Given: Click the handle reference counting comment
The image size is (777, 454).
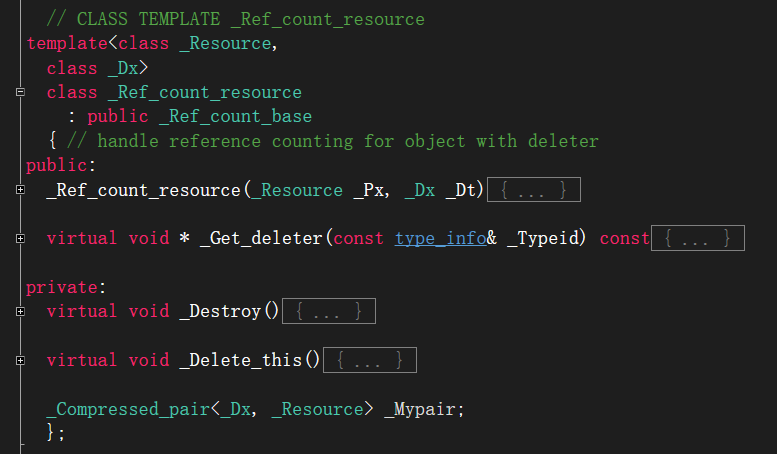Looking at the screenshot, I should 332,141.
